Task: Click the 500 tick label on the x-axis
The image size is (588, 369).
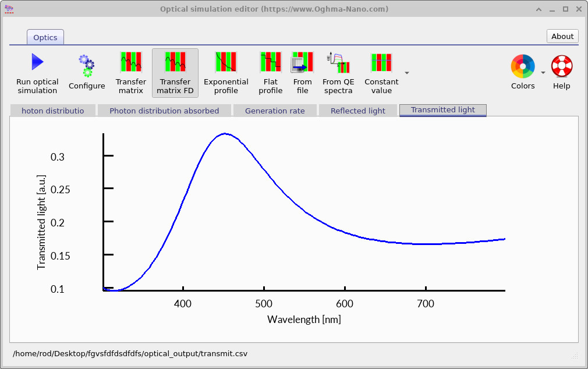Action: (x=264, y=304)
